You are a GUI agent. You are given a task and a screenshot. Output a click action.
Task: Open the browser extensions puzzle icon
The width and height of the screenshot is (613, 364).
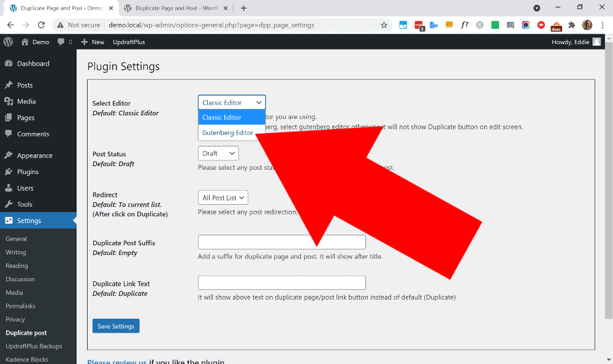(572, 25)
